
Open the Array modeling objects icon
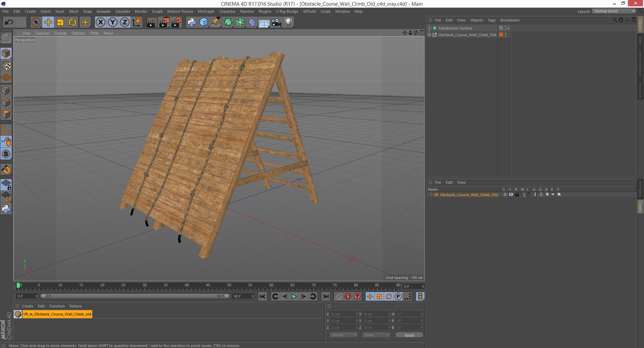[240, 22]
